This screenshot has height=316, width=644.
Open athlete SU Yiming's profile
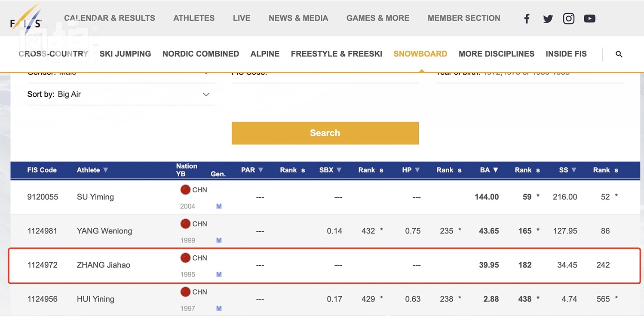tap(95, 197)
